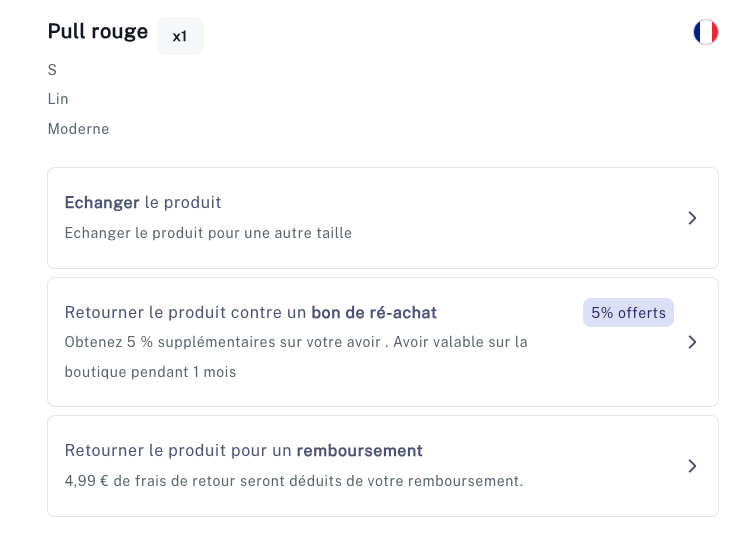Click the Obtenez 5 % supplémentaires description line
This screenshot has width=753, height=556.
click(x=296, y=342)
